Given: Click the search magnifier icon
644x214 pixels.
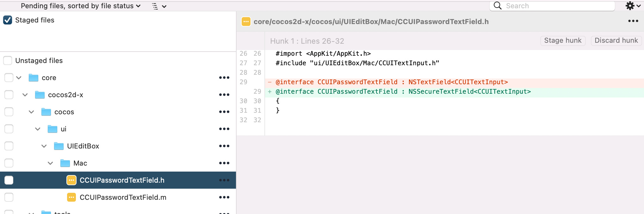Looking at the screenshot, I should click(498, 6).
